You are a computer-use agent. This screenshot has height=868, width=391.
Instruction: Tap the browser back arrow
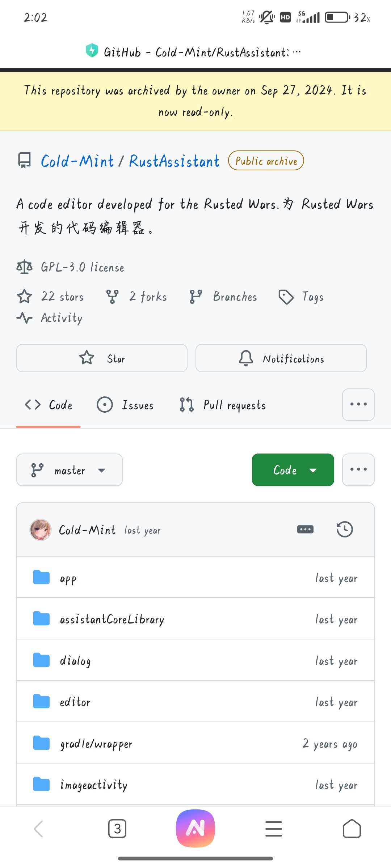[x=39, y=829]
